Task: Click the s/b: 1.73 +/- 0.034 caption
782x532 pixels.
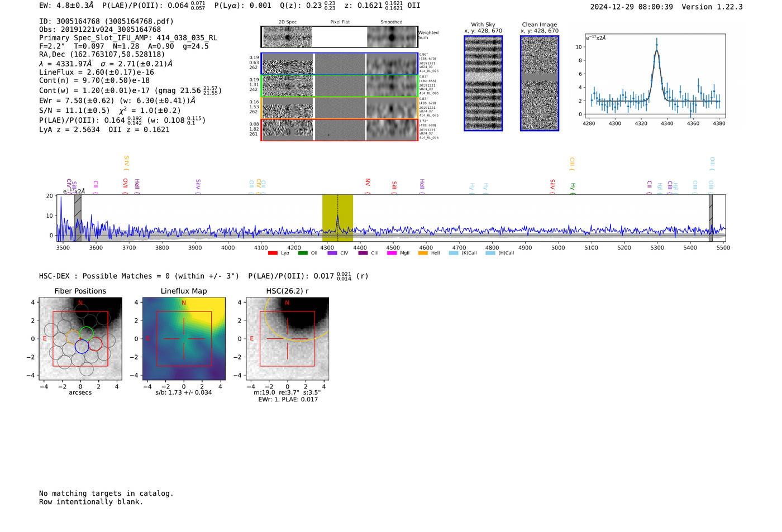Action: tap(184, 392)
